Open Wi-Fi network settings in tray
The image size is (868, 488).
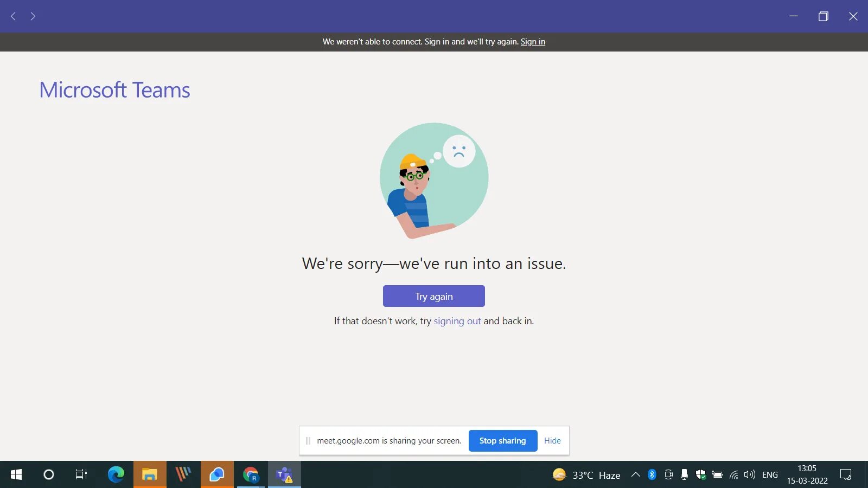coord(733,475)
